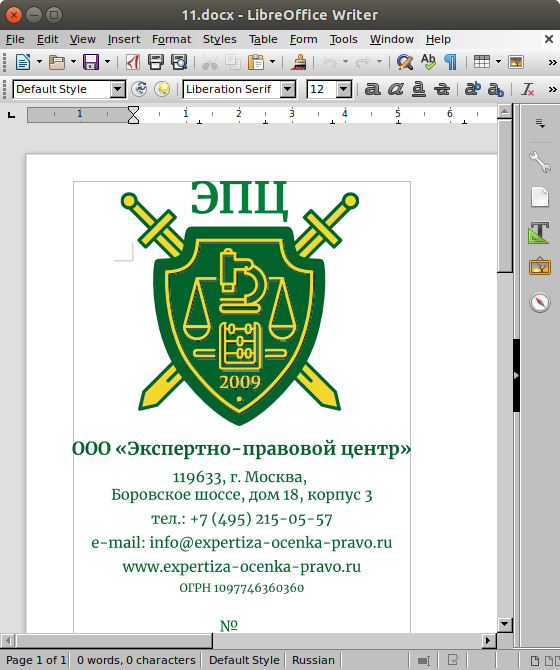Image resolution: width=560 pixels, height=670 pixels.
Task: Expand Standard toolbar overflow chevron
Action: (552, 62)
